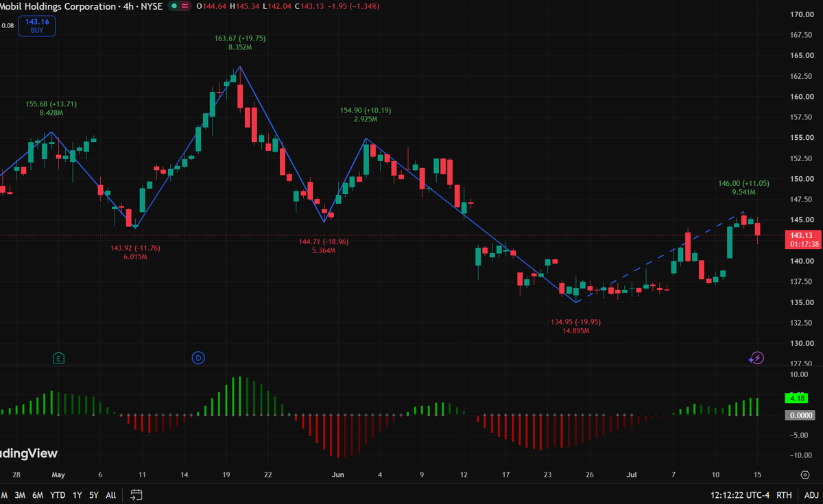
Task: Click the 155.68 (+13.71) pivot high label
Action: [x=51, y=104]
